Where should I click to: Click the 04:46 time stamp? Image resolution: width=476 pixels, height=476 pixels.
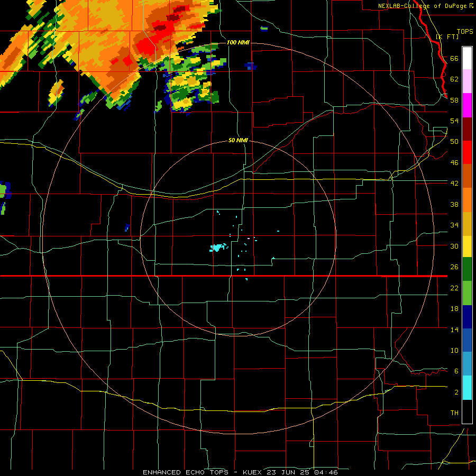pos(326,472)
